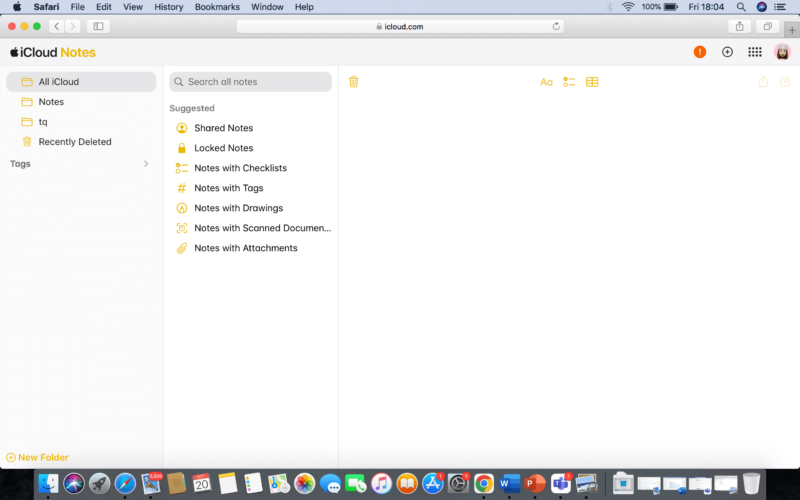
Task: Click the circled plus create icon in header
Action: tap(728, 52)
